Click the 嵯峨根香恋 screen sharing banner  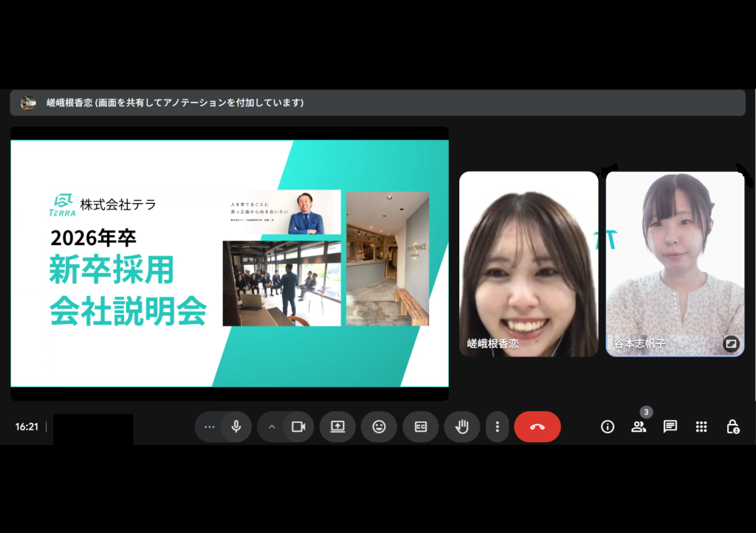click(377, 103)
